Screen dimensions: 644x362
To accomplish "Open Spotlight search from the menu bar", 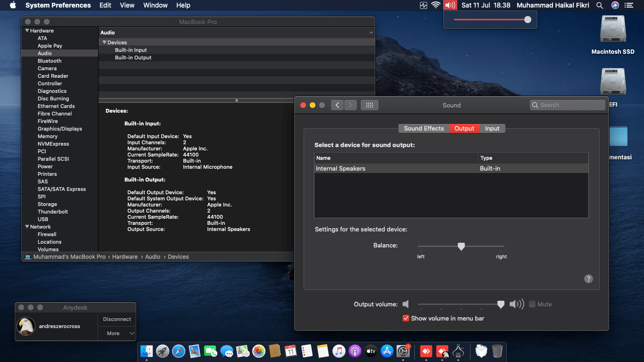I will 600,5.
